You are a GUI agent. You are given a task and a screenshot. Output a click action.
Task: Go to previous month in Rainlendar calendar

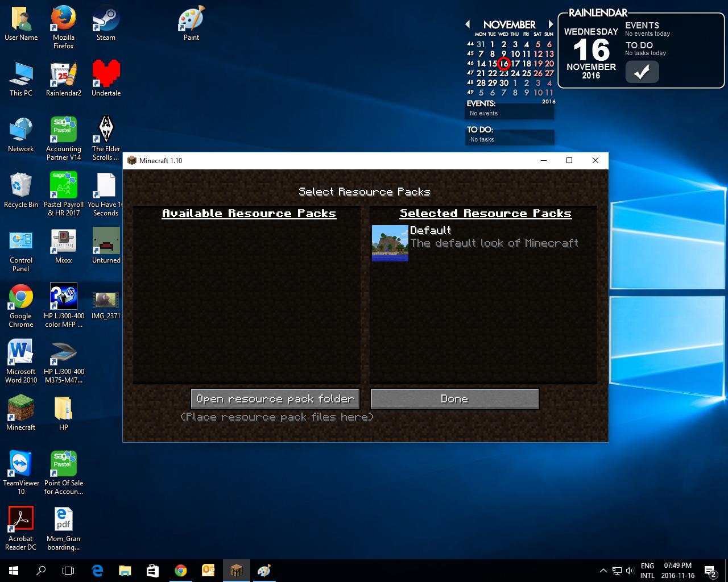click(468, 24)
